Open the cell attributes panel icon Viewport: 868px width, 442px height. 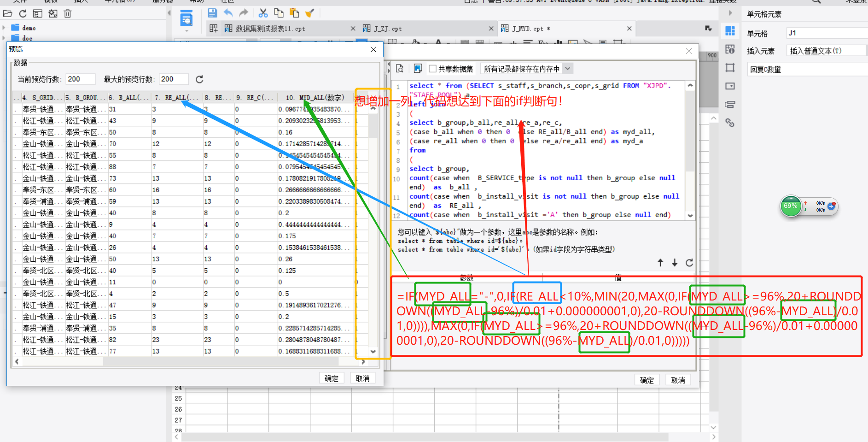[730, 49]
